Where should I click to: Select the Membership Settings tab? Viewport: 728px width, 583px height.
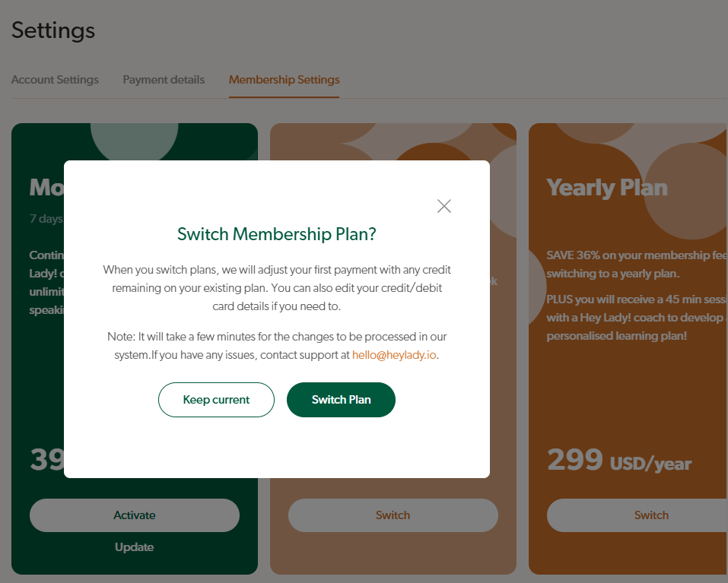point(284,80)
